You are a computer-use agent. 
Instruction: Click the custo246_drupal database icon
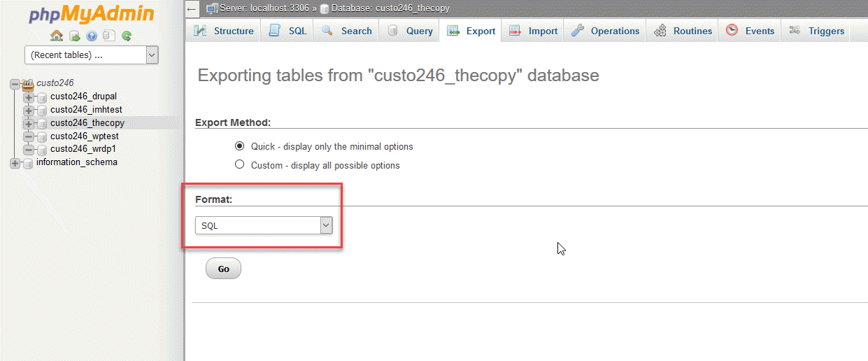click(x=42, y=97)
